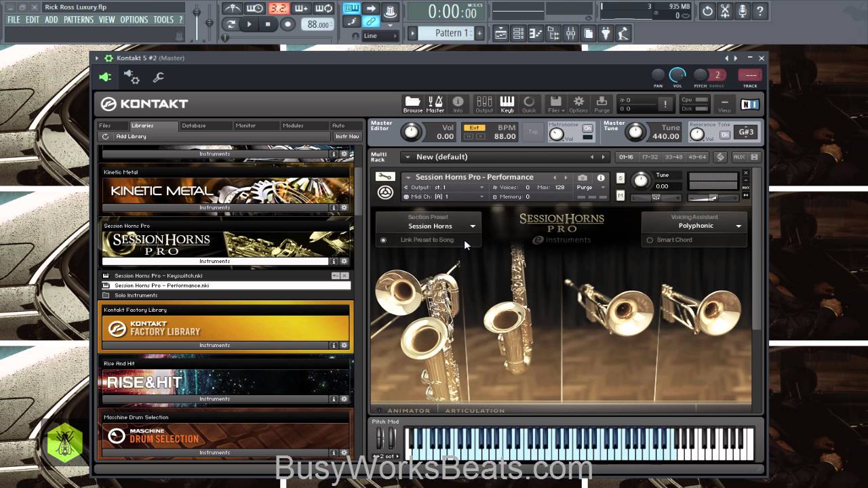Screen dimensions: 868x488
Task: Click Kinetic Metal library info icon
Action: 334,207
